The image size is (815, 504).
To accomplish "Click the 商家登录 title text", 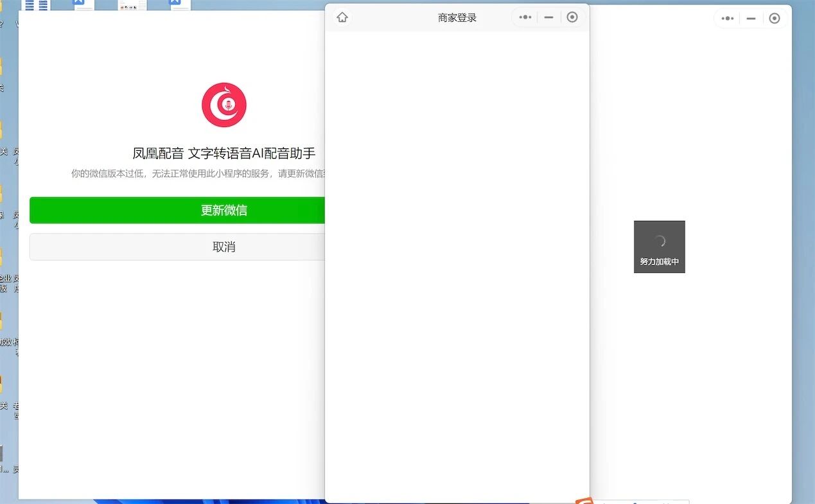I will pyautogui.click(x=457, y=17).
